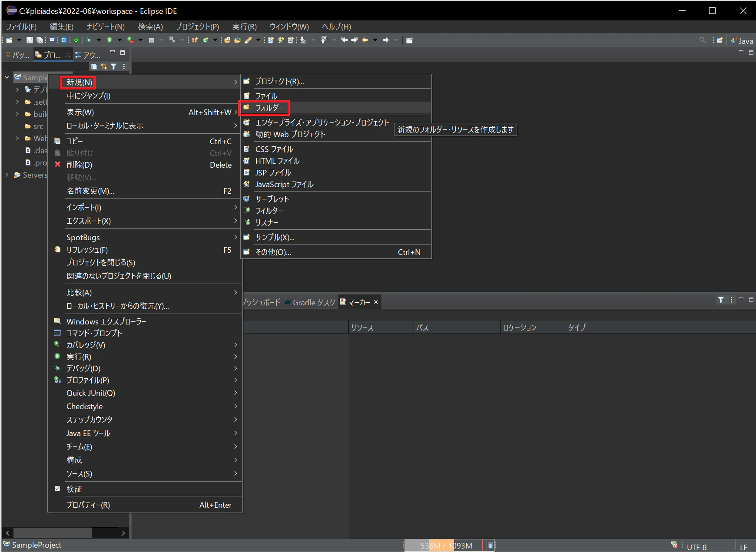Screen dimensions: 756x552
Task: Open the New button dropdown arrow
Action: point(19,40)
